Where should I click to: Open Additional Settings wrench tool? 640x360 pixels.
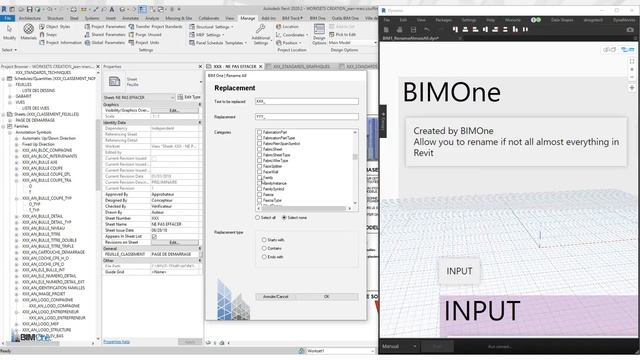point(260,34)
